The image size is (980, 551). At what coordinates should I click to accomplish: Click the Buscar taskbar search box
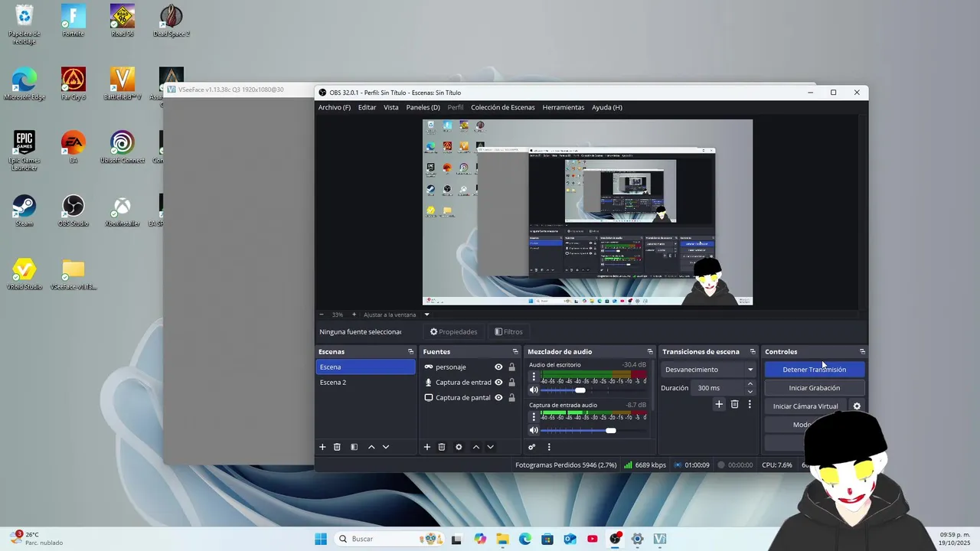pos(390,539)
